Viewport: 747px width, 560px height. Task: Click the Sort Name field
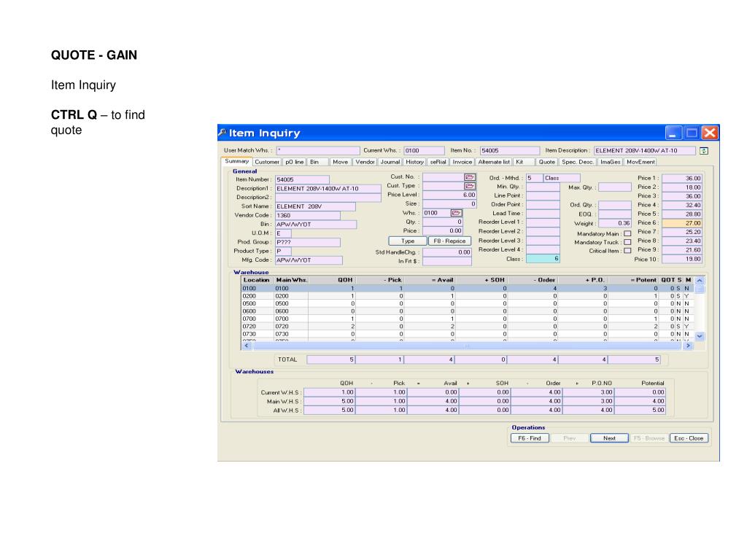tap(315, 206)
